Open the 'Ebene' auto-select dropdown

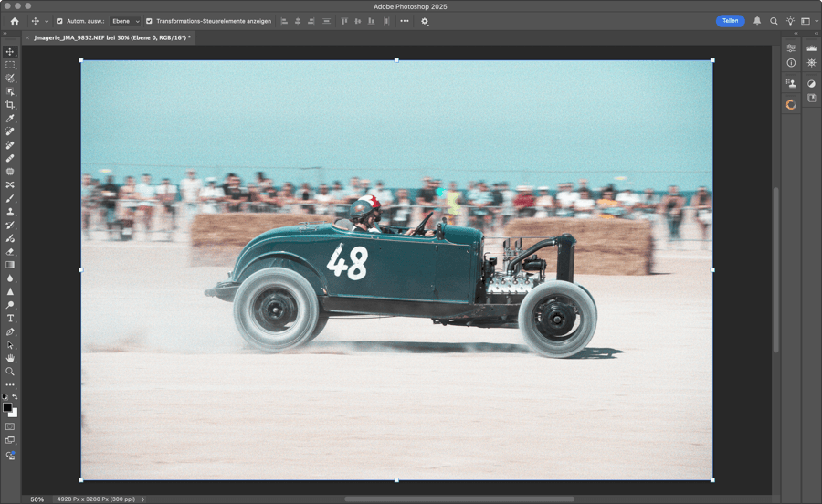[x=125, y=21]
